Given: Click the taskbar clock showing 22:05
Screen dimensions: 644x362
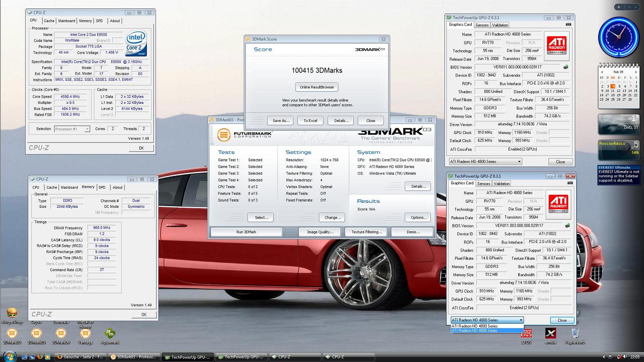Looking at the screenshot, I should pos(635,357).
